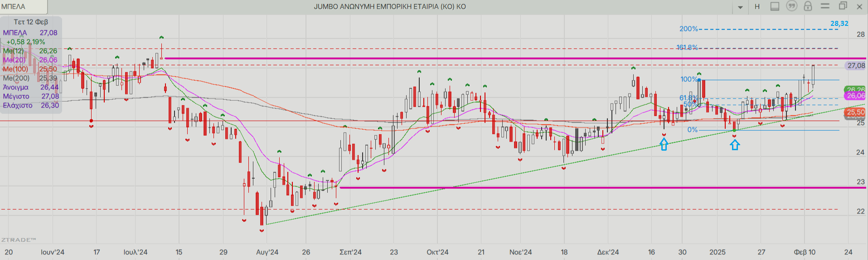Select the green ascending trendline
The image size is (868, 260).
point(453,186)
